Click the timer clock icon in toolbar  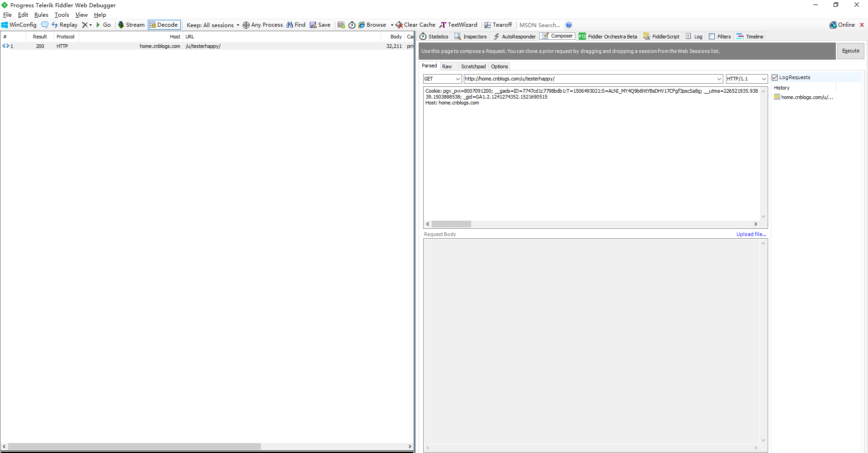[352, 25]
